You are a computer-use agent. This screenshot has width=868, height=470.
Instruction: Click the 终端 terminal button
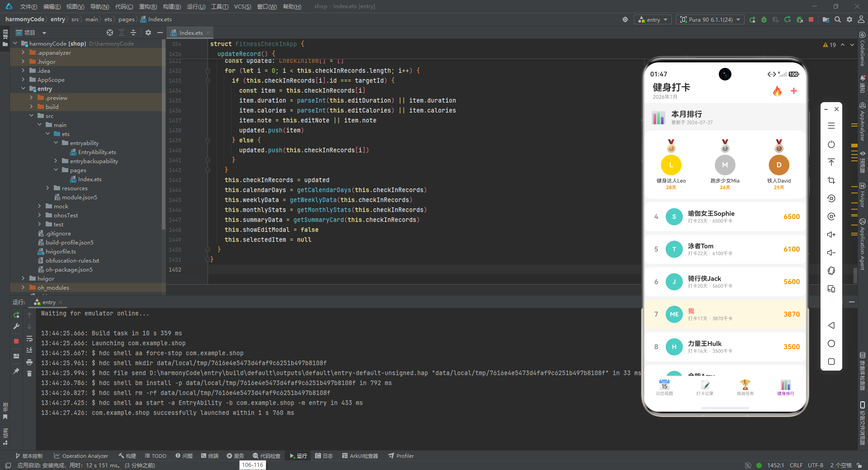pyautogui.click(x=210, y=456)
